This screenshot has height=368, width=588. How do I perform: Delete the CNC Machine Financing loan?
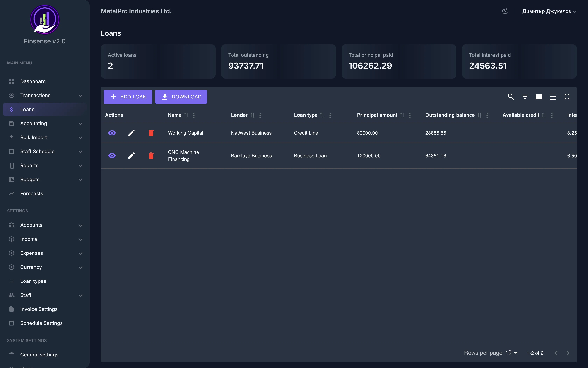[151, 156]
